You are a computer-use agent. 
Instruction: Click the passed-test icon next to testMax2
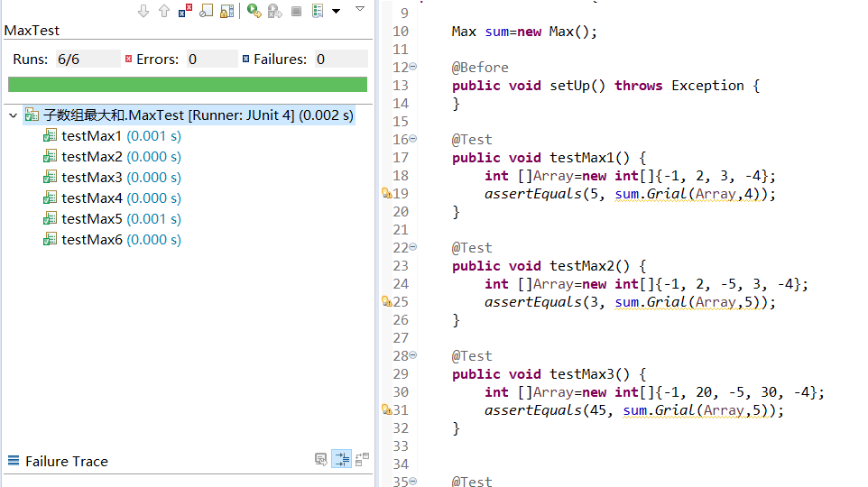tap(50, 157)
